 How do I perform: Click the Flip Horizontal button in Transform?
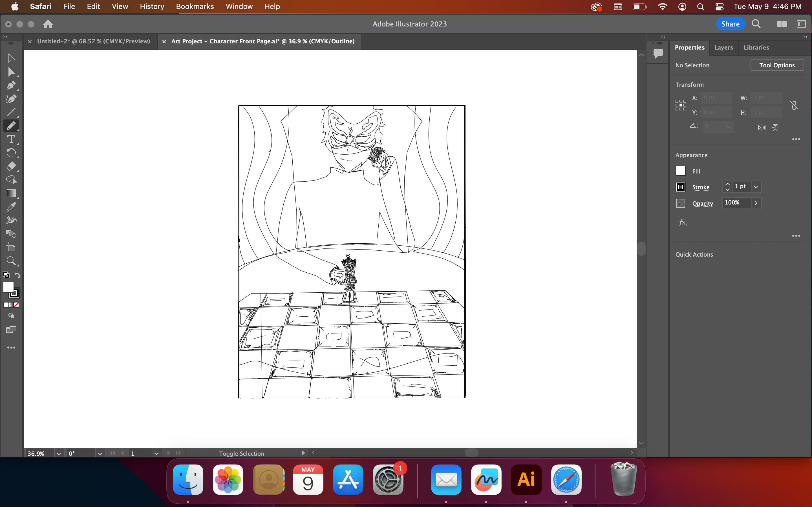tap(762, 127)
